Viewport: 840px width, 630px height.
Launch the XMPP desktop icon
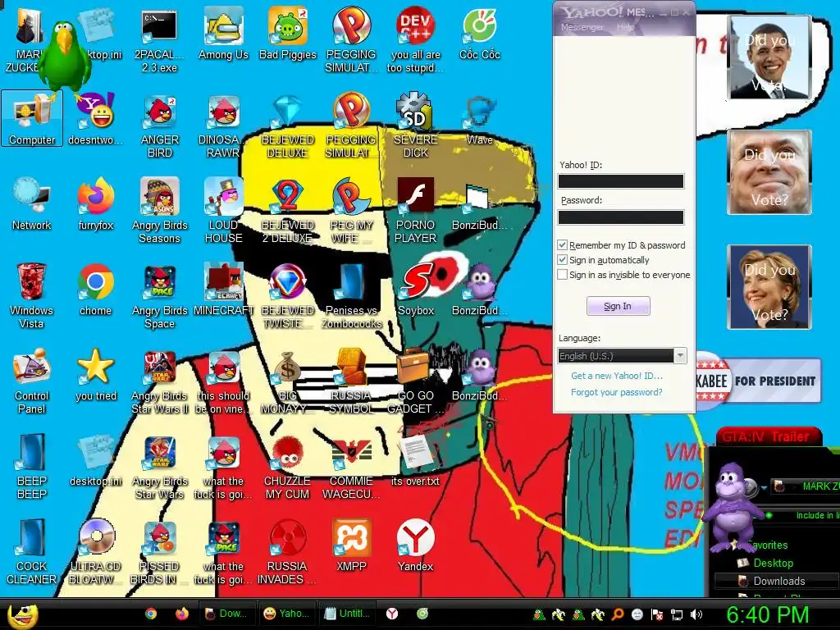(351, 546)
